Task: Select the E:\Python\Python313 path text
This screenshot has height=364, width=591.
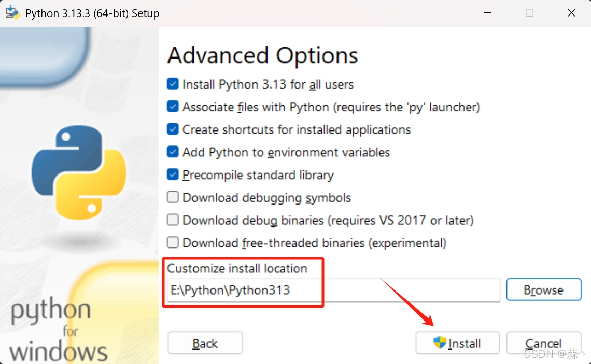Action: (230, 290)
